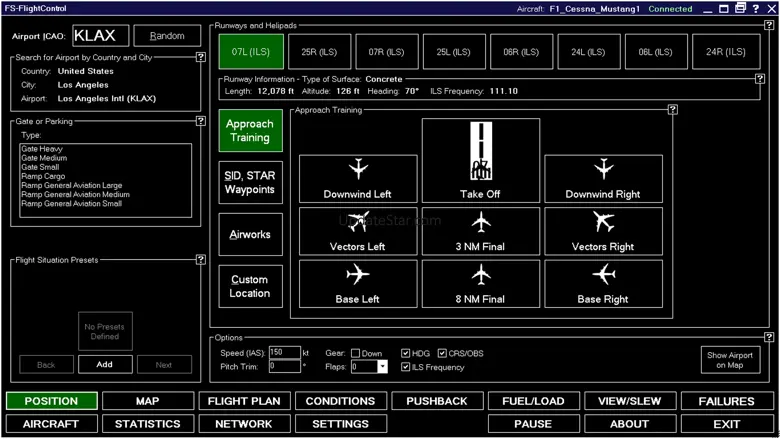The width and height of the screenshot is (780, 439).
Task: Open the FLIGHT PLAN tab
Action: pyautogui.click(x=244, y=401)
